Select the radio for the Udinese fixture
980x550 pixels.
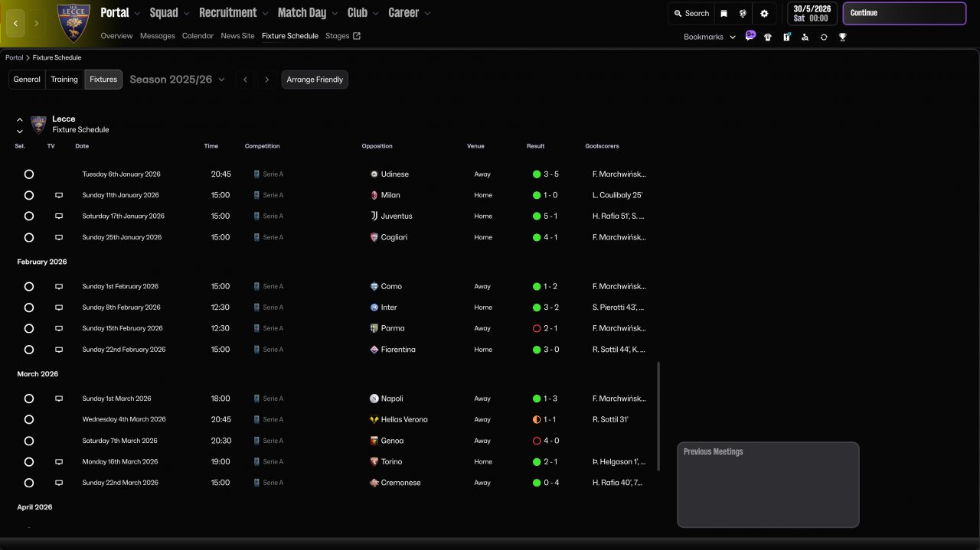click(29, 174)
